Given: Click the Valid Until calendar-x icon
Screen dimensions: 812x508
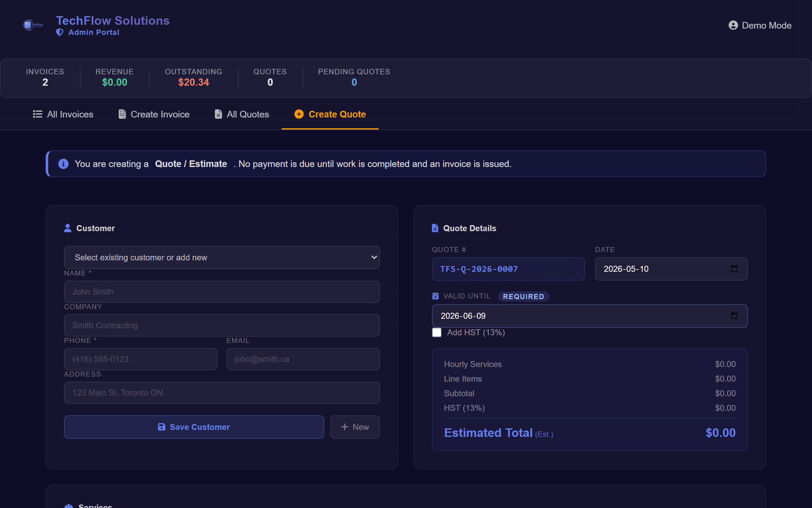Looking at the screenshot, I should point(435,296).
